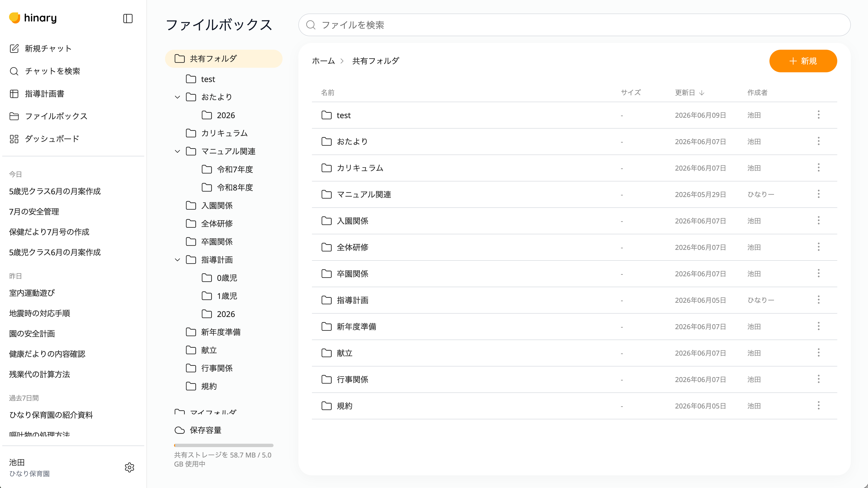Open 0歳児 folder in the tree
This screenshot has height=488, width=868.
click(219, 278)
